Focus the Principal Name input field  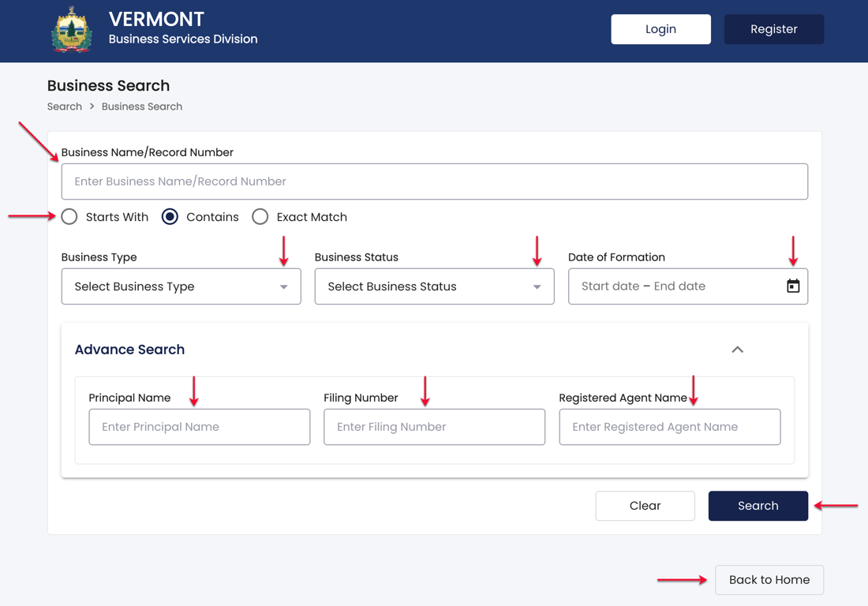click(x=200, y=427)
